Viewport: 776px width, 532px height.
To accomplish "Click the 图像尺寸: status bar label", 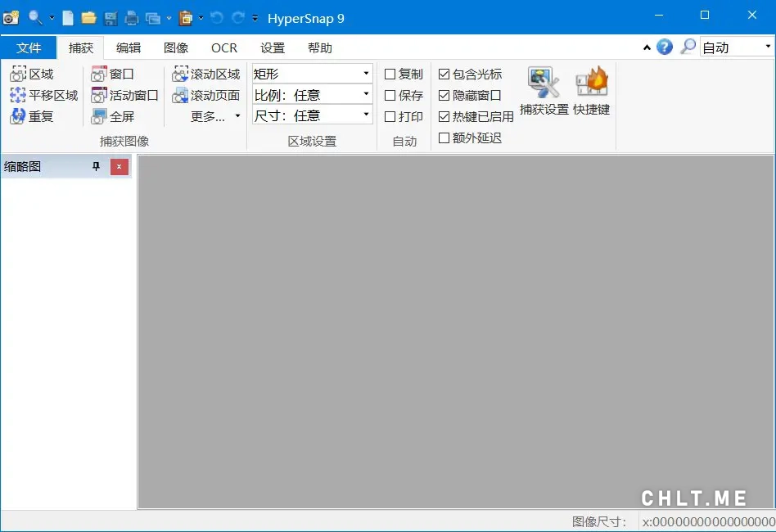I will coord(599,521).
